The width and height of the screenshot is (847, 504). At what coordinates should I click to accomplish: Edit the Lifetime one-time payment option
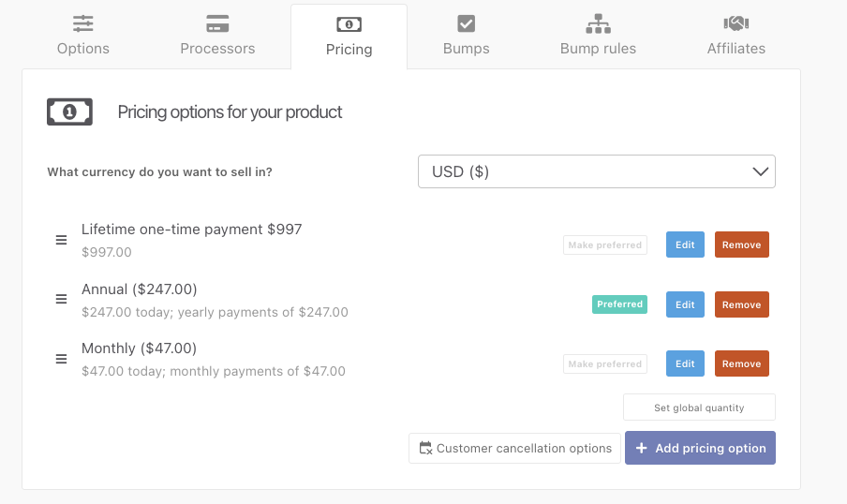tap(685, 245)
